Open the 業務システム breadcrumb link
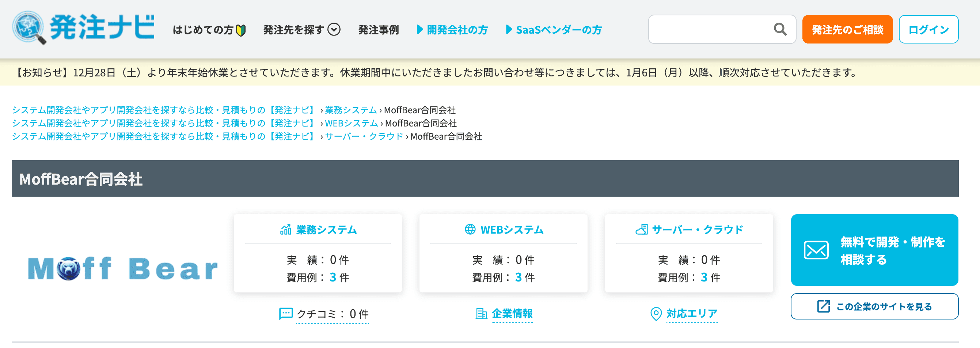 click(x=350, y=110)
